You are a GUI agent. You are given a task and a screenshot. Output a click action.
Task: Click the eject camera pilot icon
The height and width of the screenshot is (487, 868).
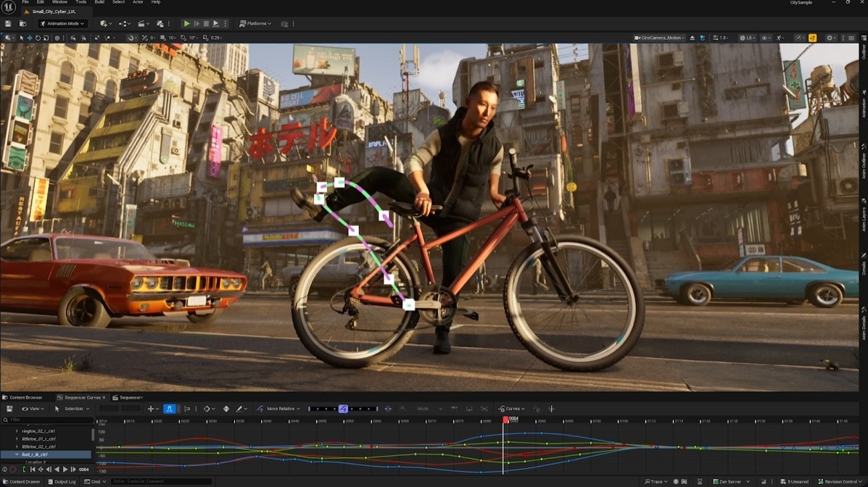692,38
